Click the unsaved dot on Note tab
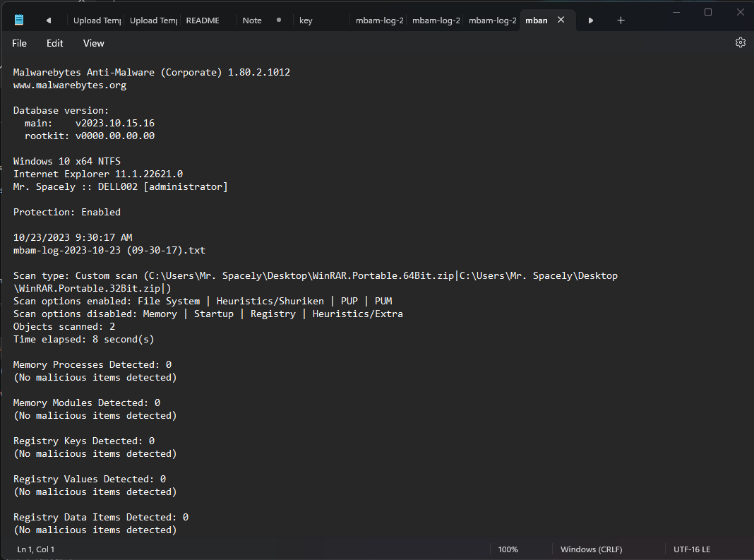Viewport: 754px width, 560px height. [x=279, y=20]
